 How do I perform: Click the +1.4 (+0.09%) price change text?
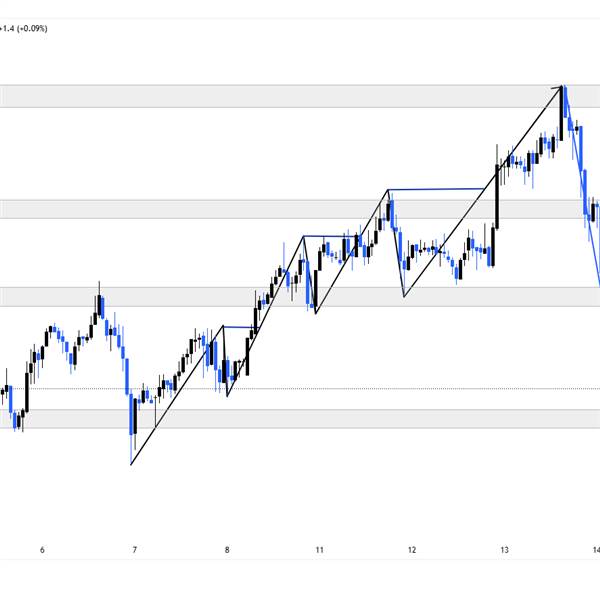pos(24,29)
